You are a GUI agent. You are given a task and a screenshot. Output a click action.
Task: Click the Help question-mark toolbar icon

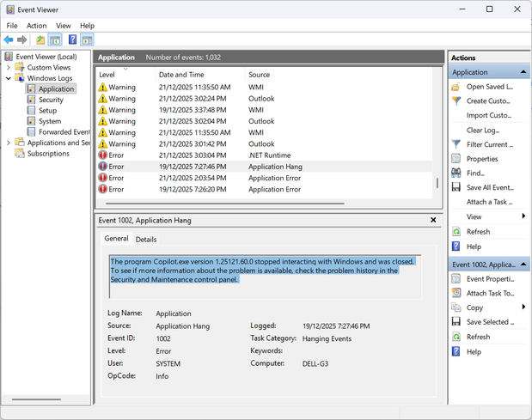(72, 40)
